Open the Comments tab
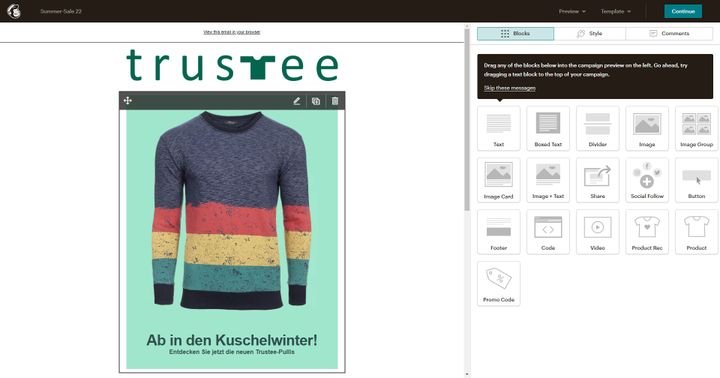Image resolution: width=720 pixels, height=378 pixels. (669, 34)
